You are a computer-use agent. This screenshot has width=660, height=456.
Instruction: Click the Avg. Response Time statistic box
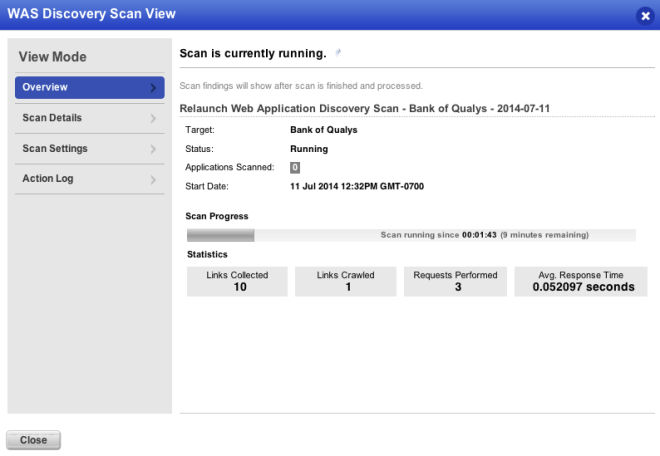pyautogui.click(x=581, y=281)
